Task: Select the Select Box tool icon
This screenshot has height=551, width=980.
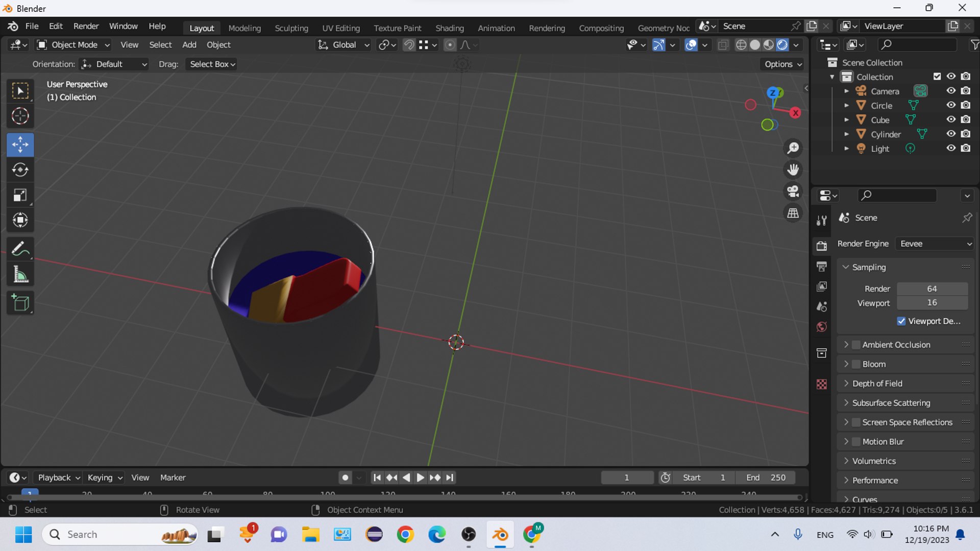Action: click(x=20, y=91)
